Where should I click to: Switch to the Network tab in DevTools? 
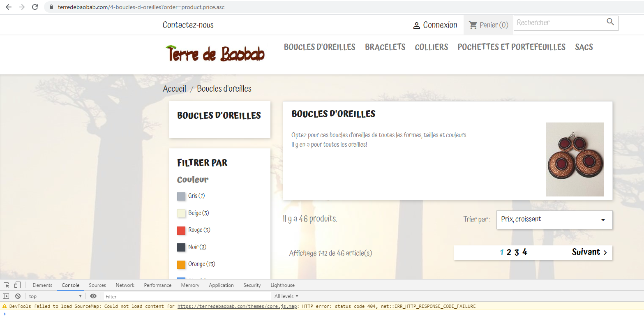(125, 285)
